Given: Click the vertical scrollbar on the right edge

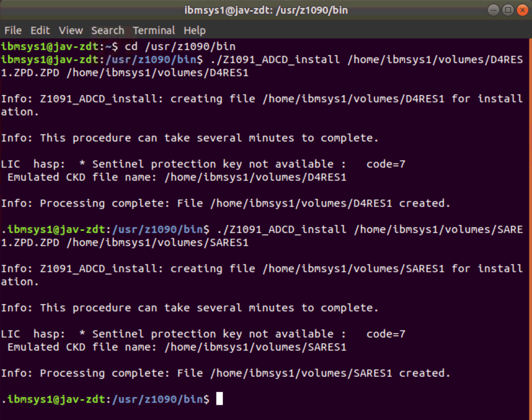Looking at the screenshot, I should (530, 223).
